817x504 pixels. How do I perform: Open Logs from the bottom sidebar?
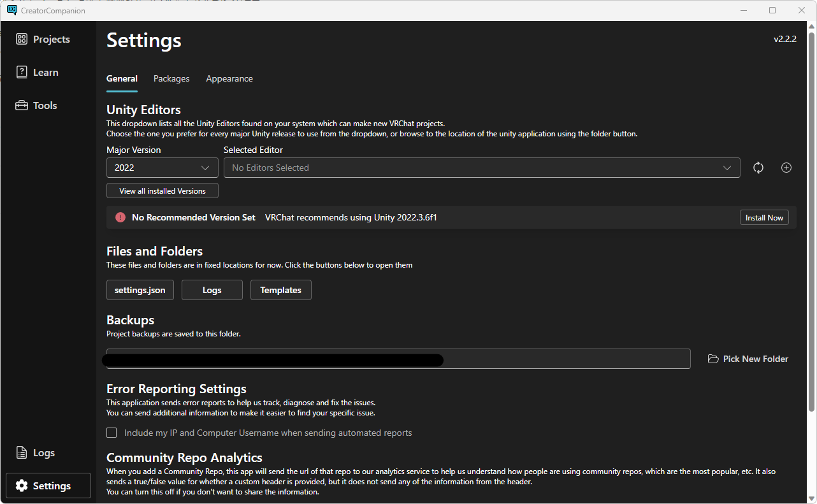point(36,453)
